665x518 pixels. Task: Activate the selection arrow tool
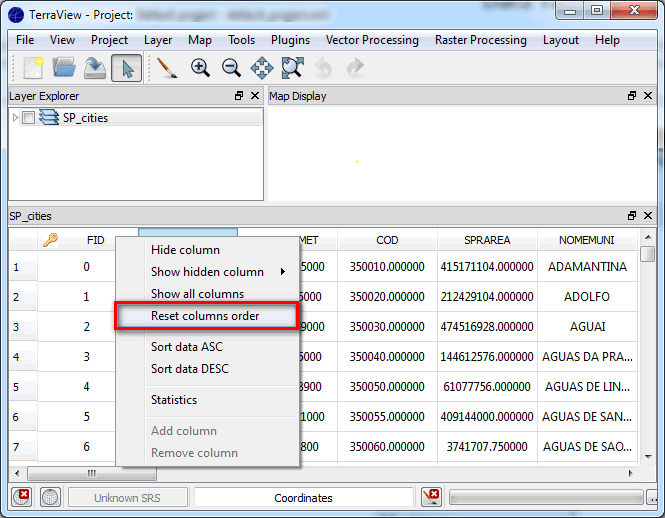coord(126,68)
